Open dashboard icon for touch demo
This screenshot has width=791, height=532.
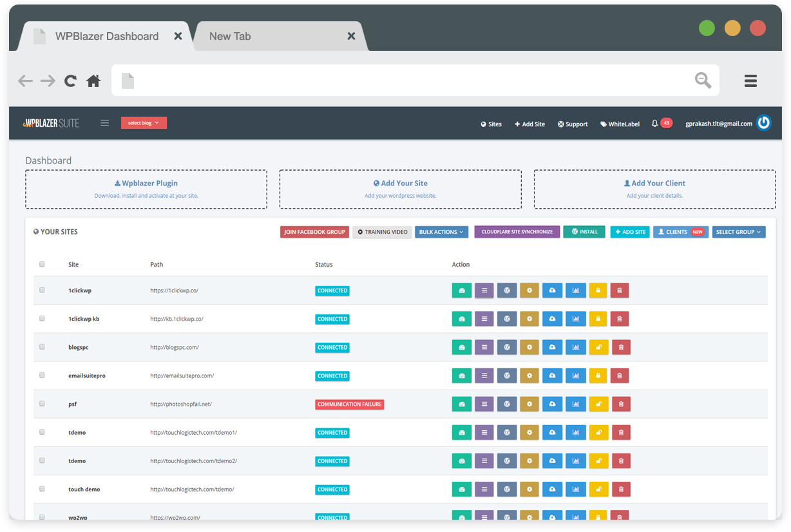pos(462,489)
